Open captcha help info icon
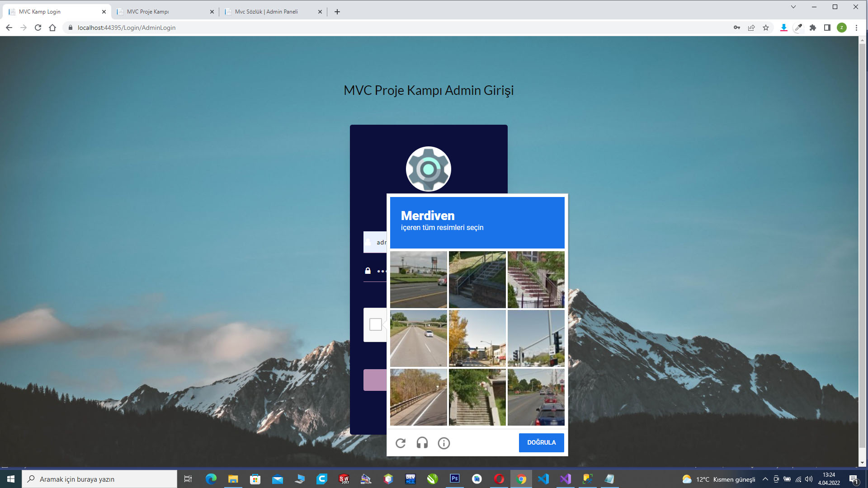 [444, 443]
